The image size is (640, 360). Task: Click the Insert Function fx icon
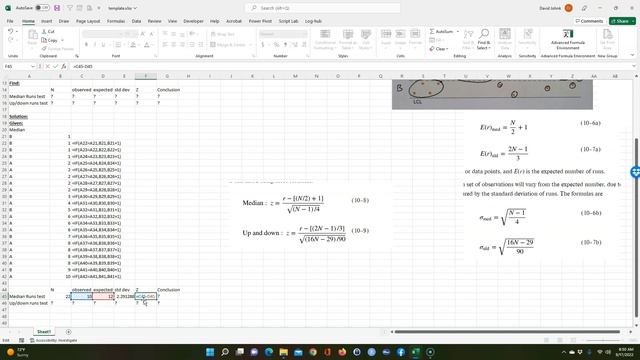(x=64, y=66)
